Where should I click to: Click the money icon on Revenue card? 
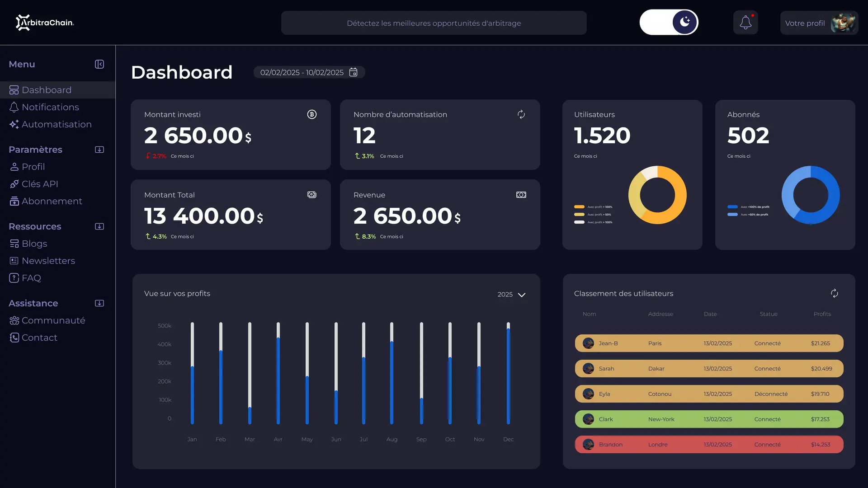pos(521,195)
